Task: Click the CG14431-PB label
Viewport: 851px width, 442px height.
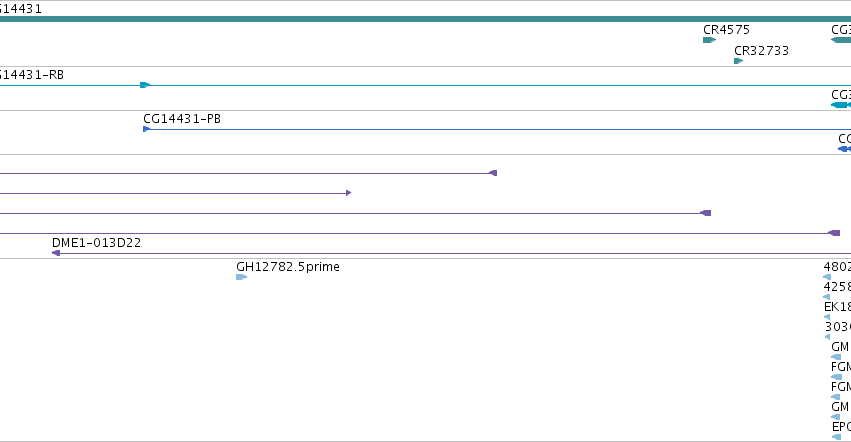Action: [x=182, y=119]
